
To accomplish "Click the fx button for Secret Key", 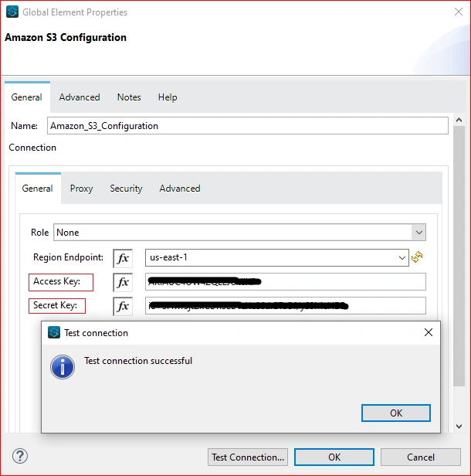I will pos(123,306).
